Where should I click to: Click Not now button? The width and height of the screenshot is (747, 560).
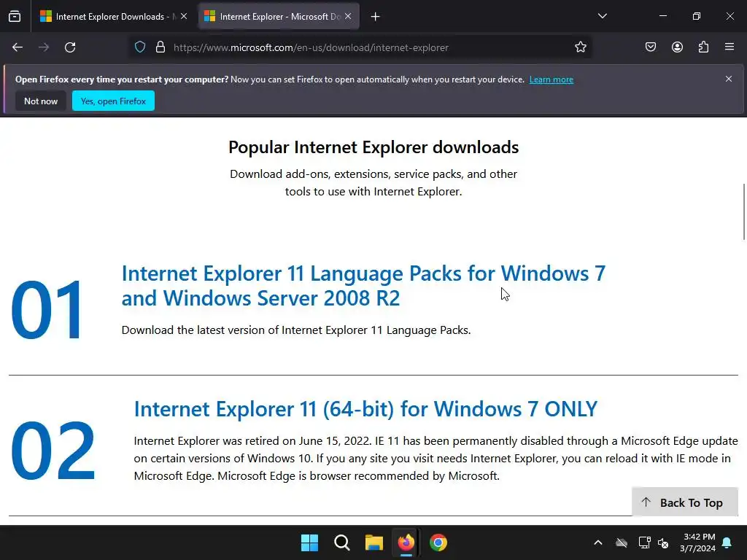41,101
